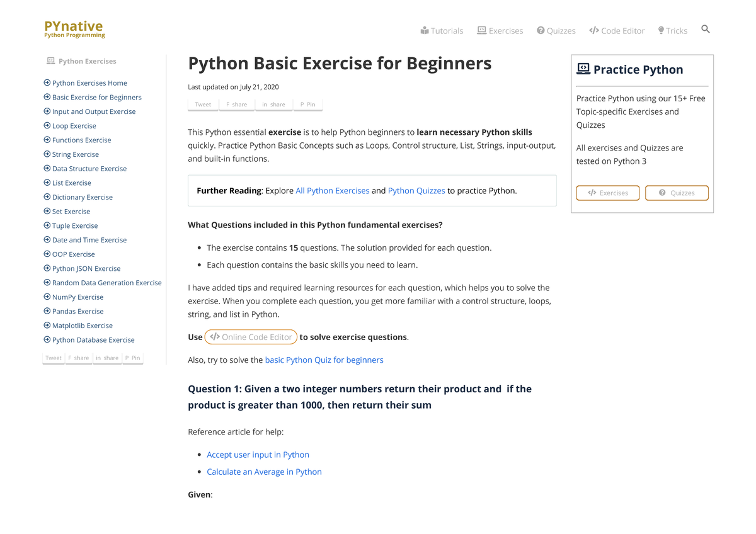Click the Exercises icon in the top navigation
Viewport: 756px width, 534px height.
tap(481, 30)
